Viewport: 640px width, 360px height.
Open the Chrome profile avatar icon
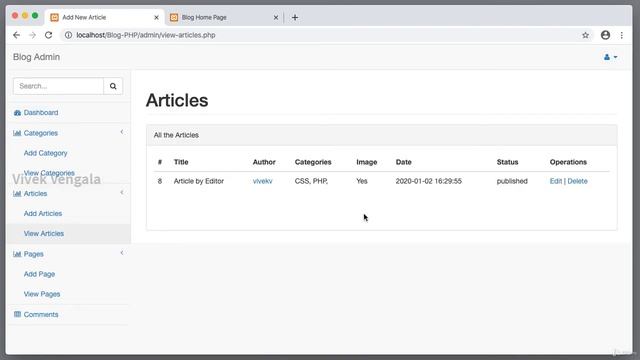[x=605, y=35]
